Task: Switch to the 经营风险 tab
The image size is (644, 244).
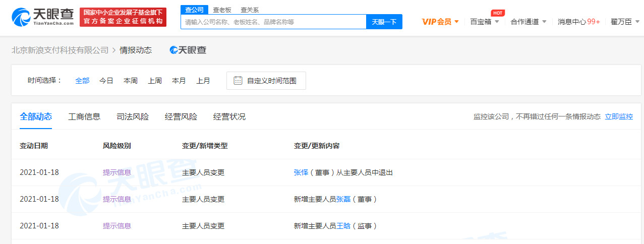Action: point(181,116)
